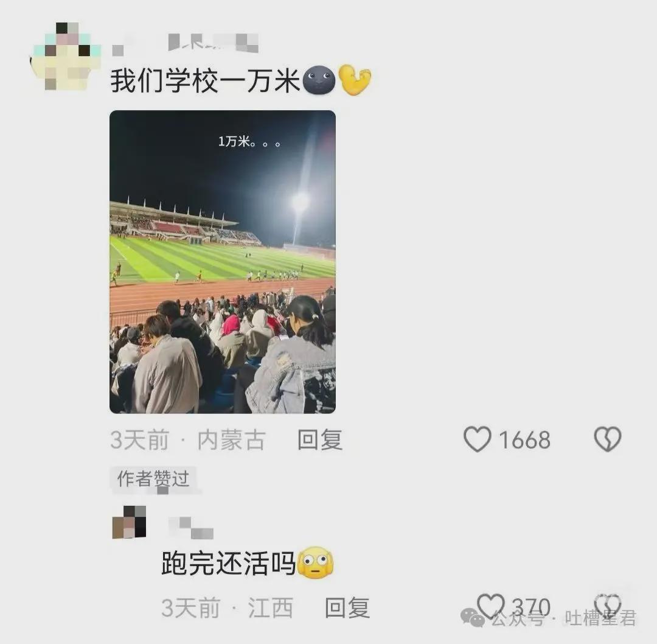Viewport: 657px width, 644px height.
Task: Tap the dark moon face emoji
Action: pyautogui.click(x=318, y=80)
